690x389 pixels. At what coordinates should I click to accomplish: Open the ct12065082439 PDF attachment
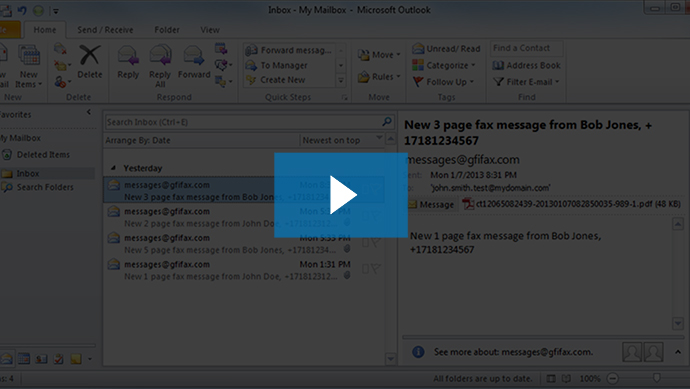[x=571, y=204]
